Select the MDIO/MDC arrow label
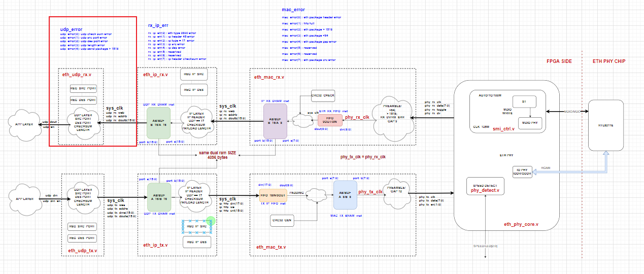Image resolution: width=644 pixels, height=274 pixels. (x=572, y=111)
